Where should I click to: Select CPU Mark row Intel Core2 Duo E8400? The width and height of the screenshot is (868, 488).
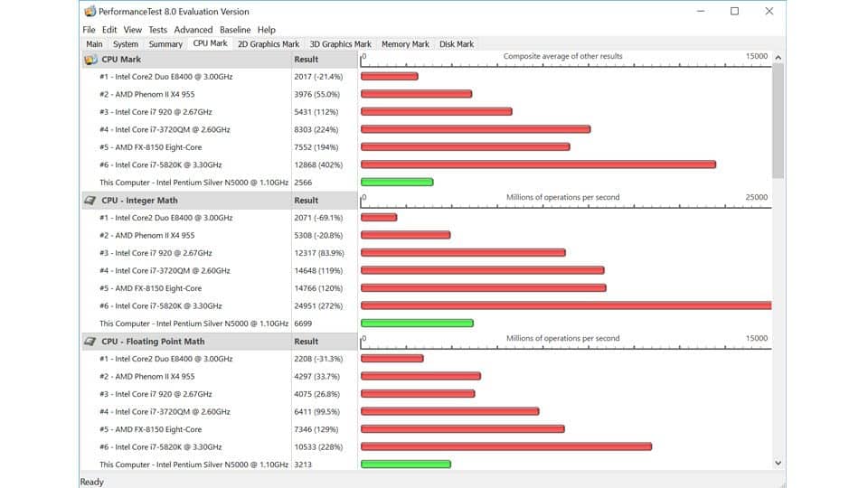pos(166,77)
